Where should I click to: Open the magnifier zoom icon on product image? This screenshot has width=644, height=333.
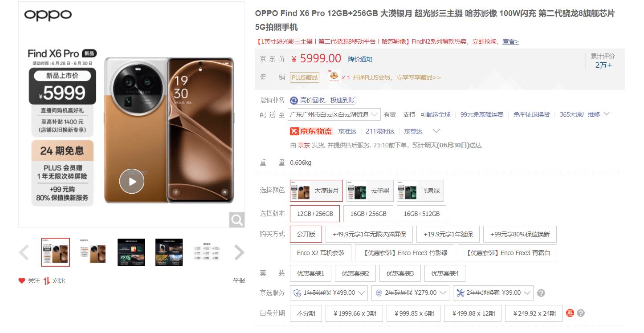236,219
